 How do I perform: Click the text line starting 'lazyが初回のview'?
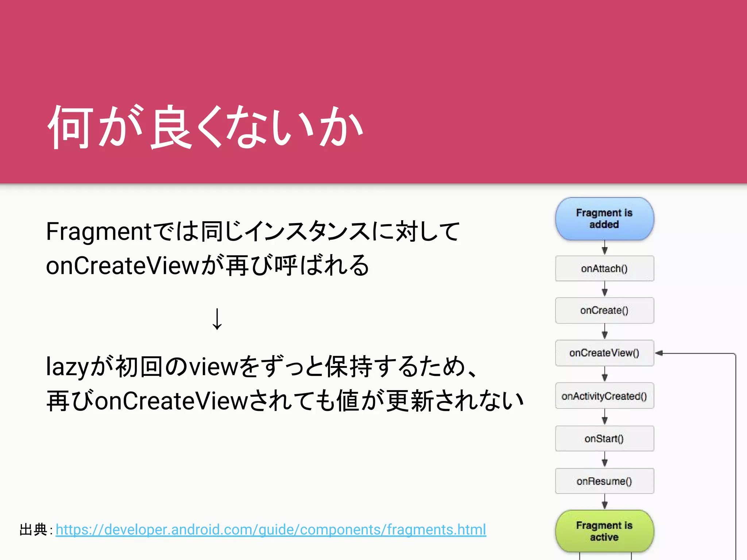pos(261,366)
